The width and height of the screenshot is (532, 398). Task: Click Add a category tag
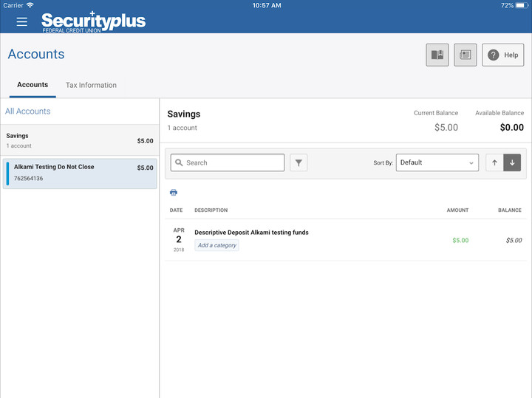[216, 245]
